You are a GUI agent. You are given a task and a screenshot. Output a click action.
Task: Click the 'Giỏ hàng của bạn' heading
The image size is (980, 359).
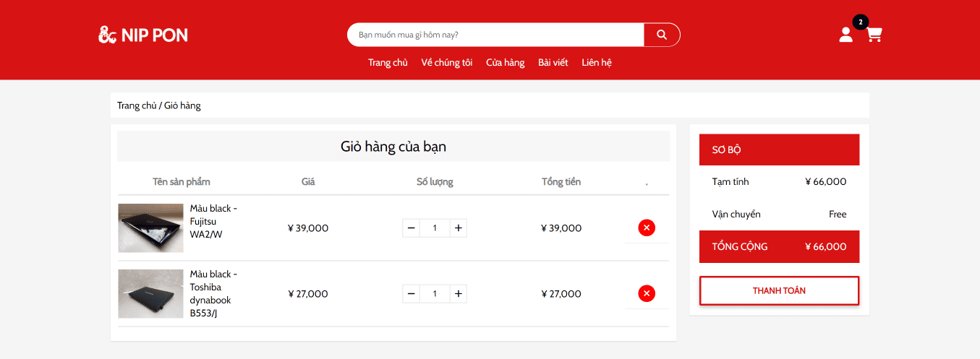(393, 147)
